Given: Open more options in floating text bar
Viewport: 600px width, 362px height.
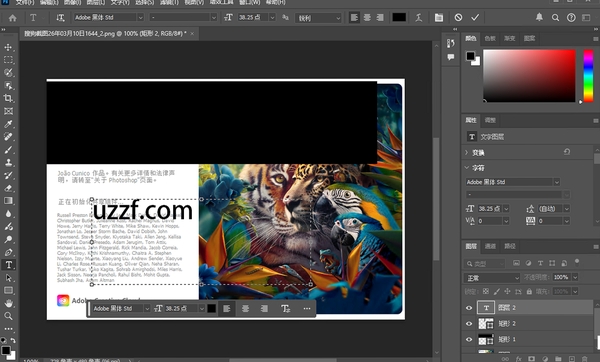Looking at the screenshot, I should coord(307,308).
